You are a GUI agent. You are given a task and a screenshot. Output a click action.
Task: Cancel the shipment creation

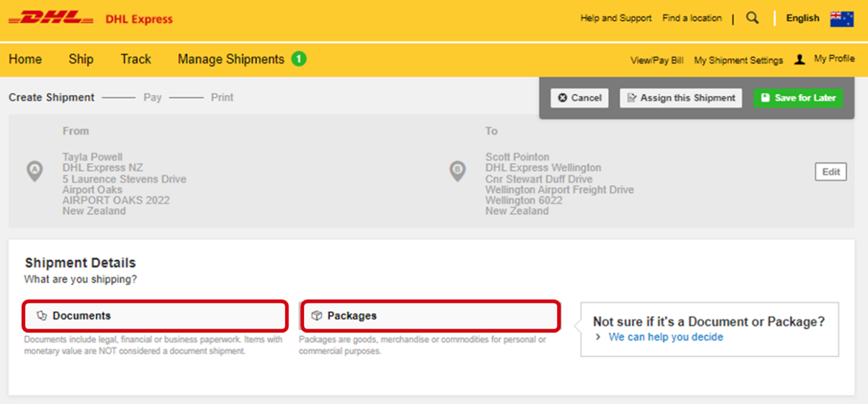click(x=580, y=98)
